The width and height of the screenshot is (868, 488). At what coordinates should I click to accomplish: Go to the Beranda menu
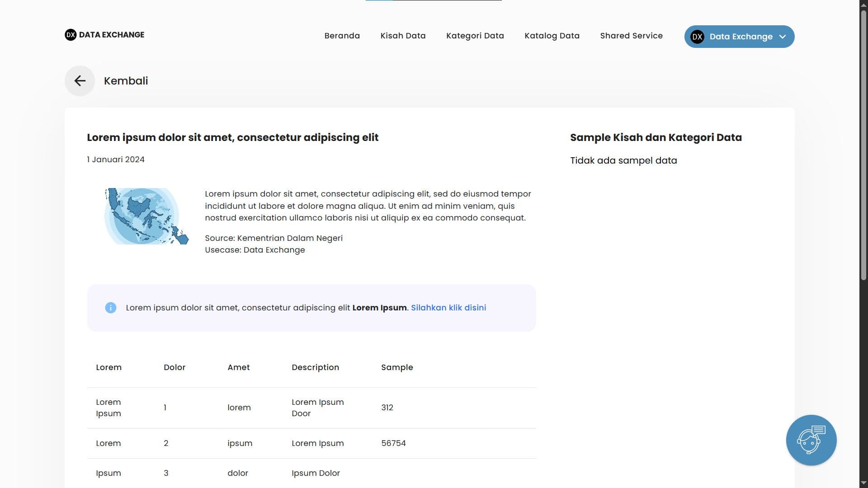tap(342, 36)
